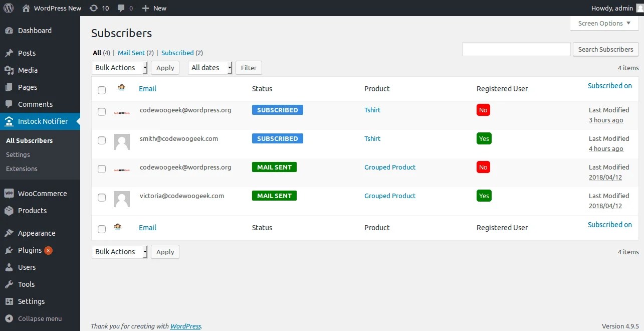Click victoria@codewoogeek.com default avatar
Screen dimensions: 644x331
pos(122,199)
